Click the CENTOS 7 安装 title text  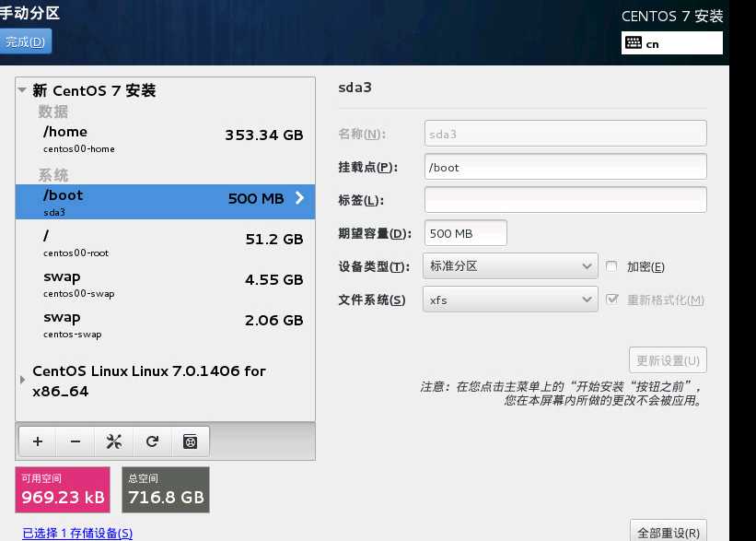coord(672,16)
